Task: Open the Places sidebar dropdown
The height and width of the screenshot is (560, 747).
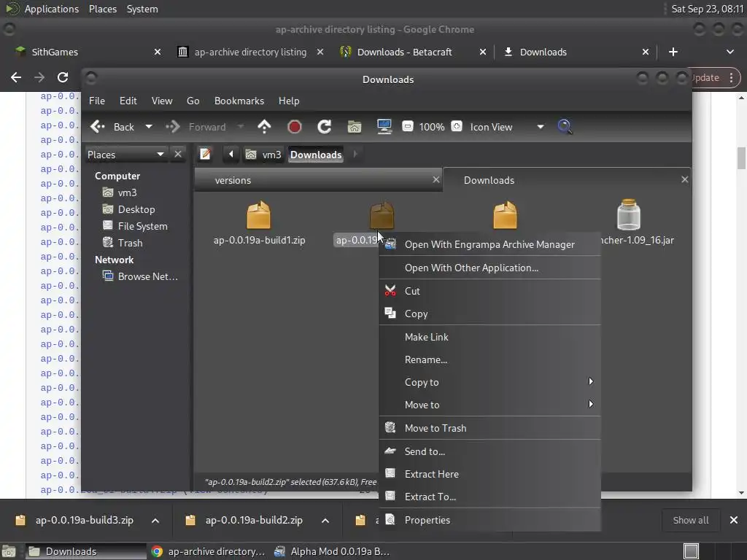Action: pyautogui.click(x=126, y=155)
